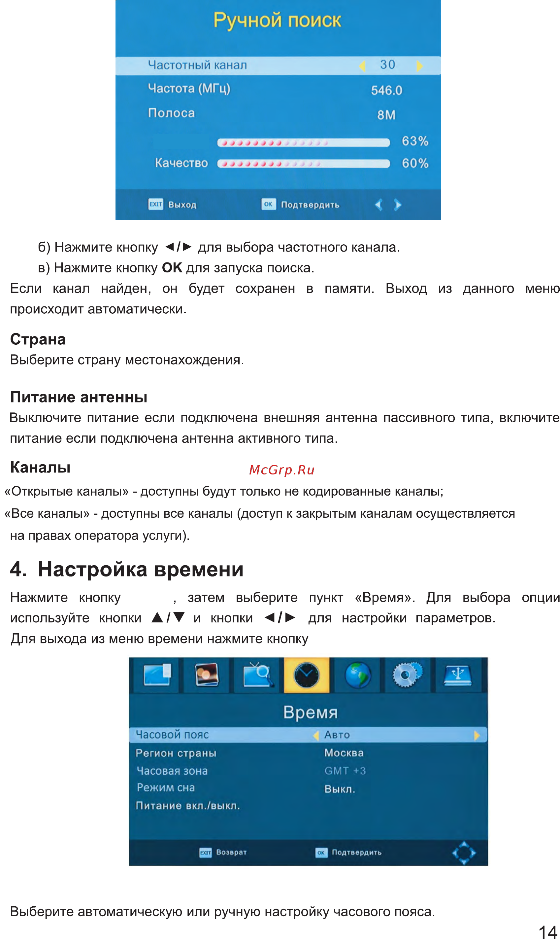The height and width of the screenshot is (939, 560).
Task: Click OK icon in Время footer
Action: [x=321, y=852]
